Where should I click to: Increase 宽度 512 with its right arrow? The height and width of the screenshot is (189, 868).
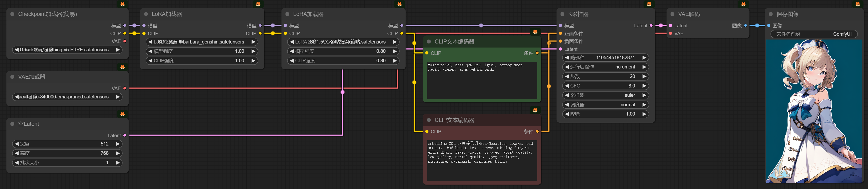(118, 144)
